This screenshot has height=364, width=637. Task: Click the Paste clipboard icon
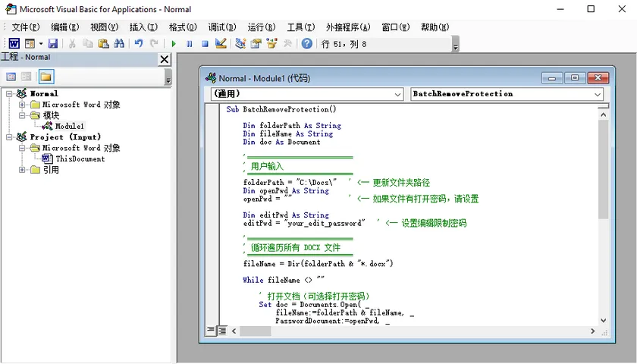click(104, 43)
